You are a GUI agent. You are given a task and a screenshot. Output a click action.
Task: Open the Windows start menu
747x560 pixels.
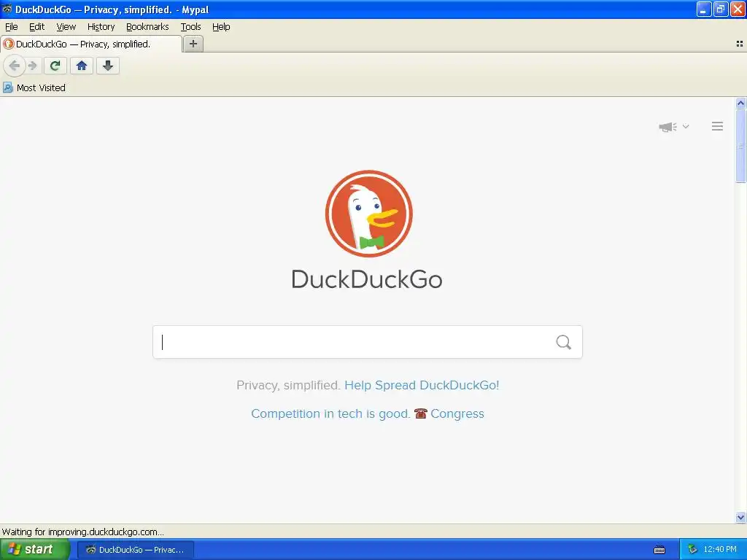pyautogui.click(x=34, y=550)
